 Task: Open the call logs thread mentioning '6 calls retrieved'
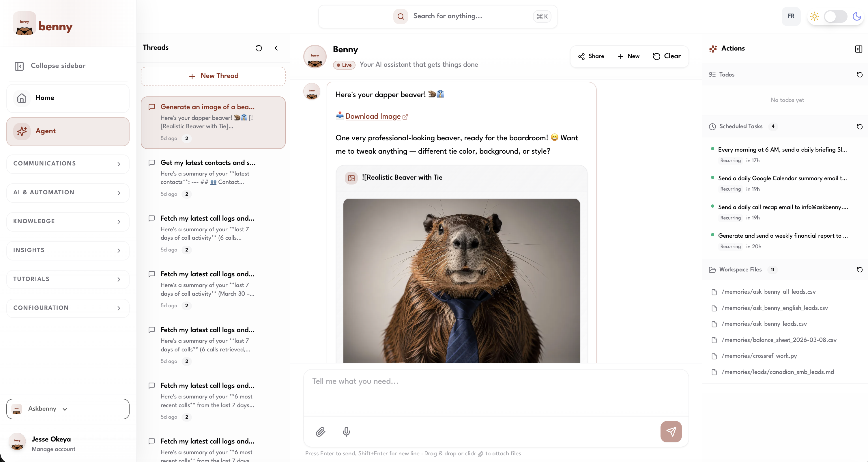[x=213, y=345]
